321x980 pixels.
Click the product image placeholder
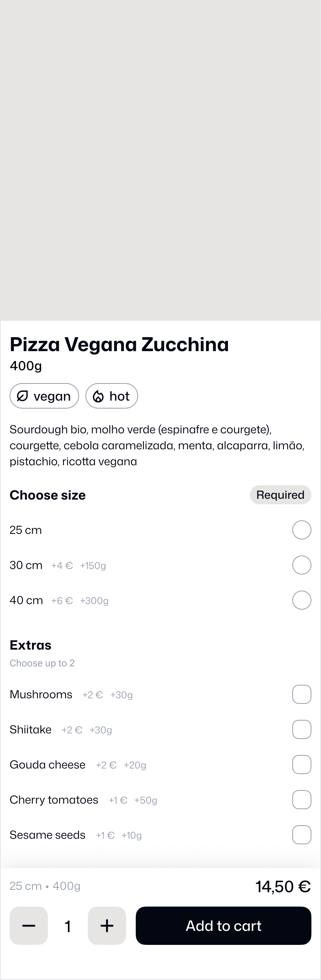pos(160,160)
